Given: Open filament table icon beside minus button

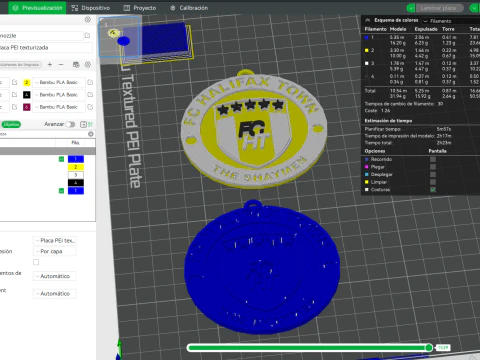Looking at the screenshot, I should 76,64.
